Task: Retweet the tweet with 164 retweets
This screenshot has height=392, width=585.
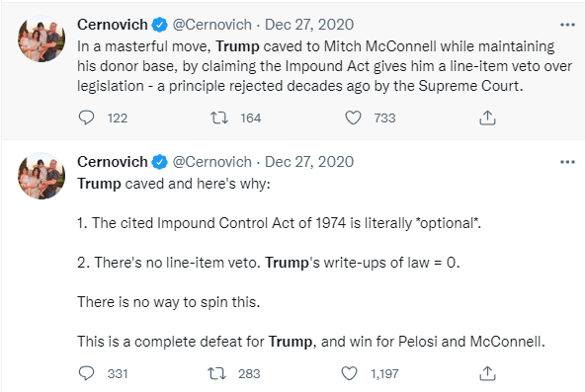Action: [x=219, y=118]
